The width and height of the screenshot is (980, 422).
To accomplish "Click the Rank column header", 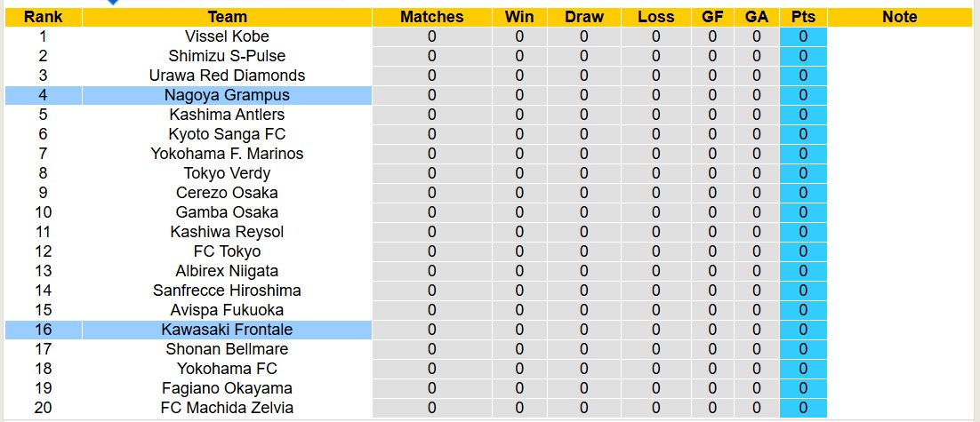I will click(x=43, y=17).
